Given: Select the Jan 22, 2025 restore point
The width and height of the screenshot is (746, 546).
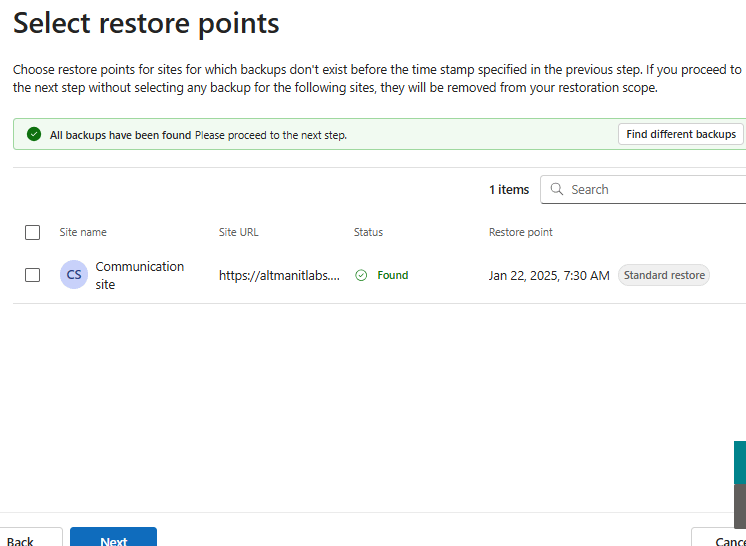Looking at the screenshot, I should (548, 275).
